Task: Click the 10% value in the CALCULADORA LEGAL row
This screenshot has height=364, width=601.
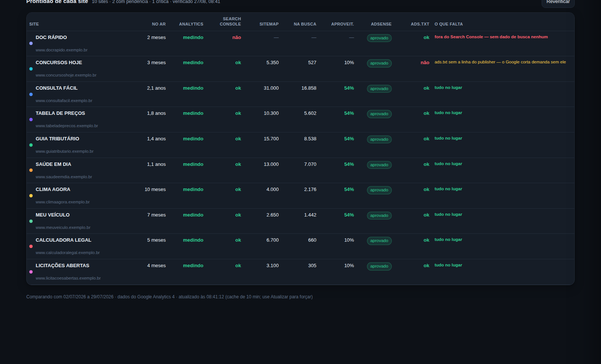Action: point(349,240)
